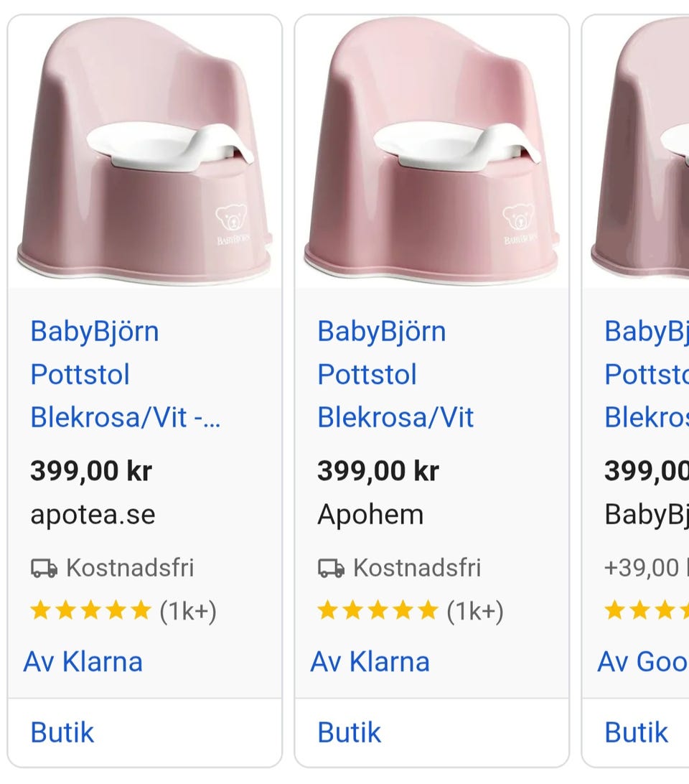Click the delivery truck icon under apotea.se

(x=44, y=569)
